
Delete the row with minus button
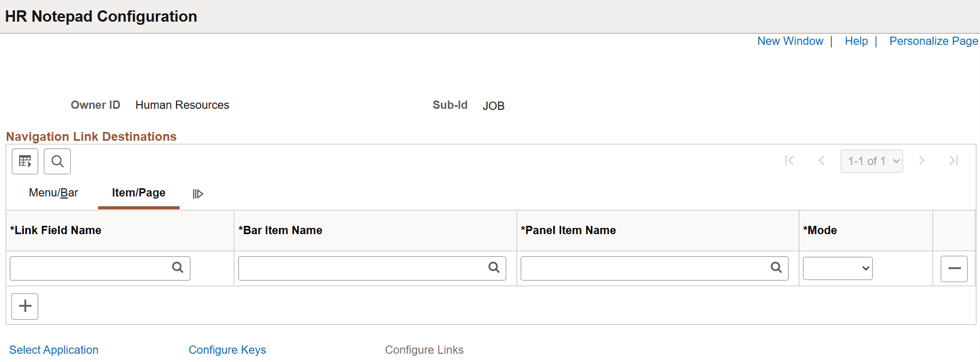coord(954,269)
